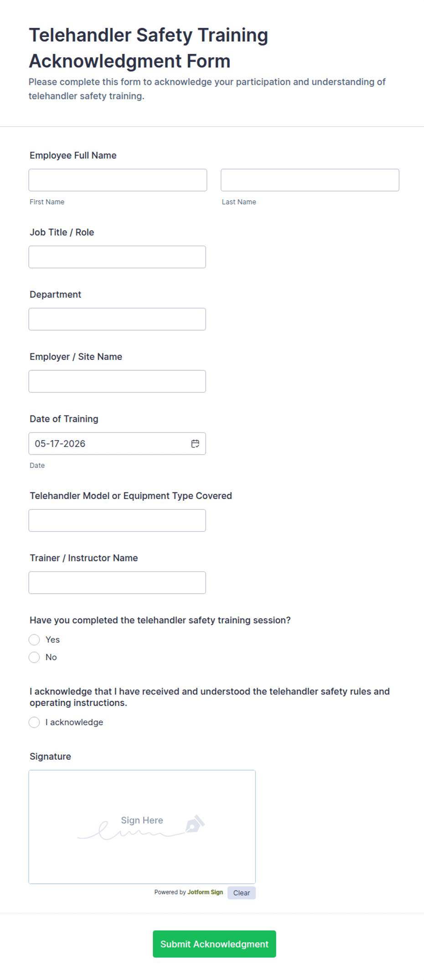Click the pen icon in signature box
The image size is (424, 980).
pos(195,824)
